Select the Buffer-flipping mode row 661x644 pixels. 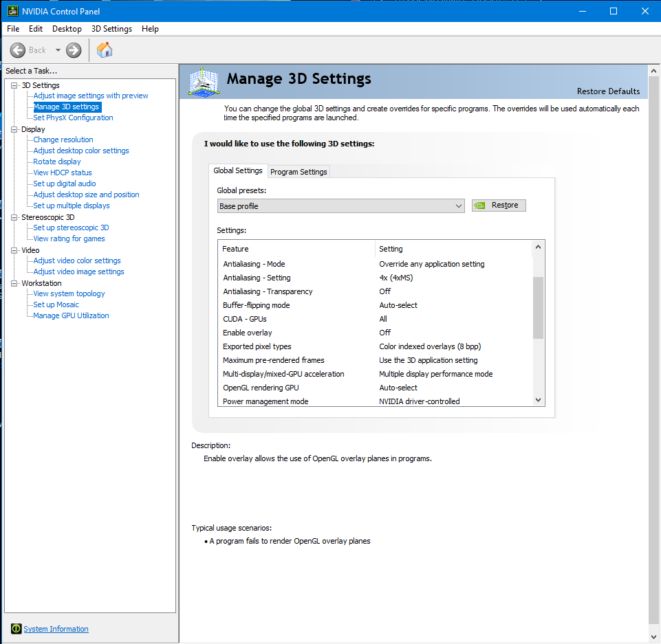[x=375, y=305]
